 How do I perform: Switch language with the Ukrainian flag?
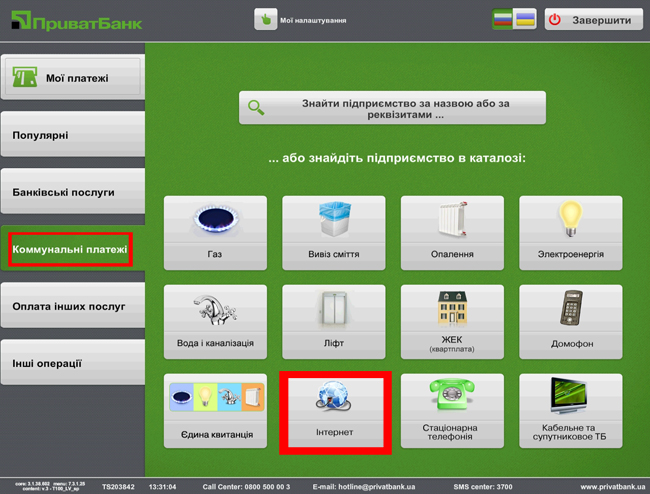click(x=525, y=19)
